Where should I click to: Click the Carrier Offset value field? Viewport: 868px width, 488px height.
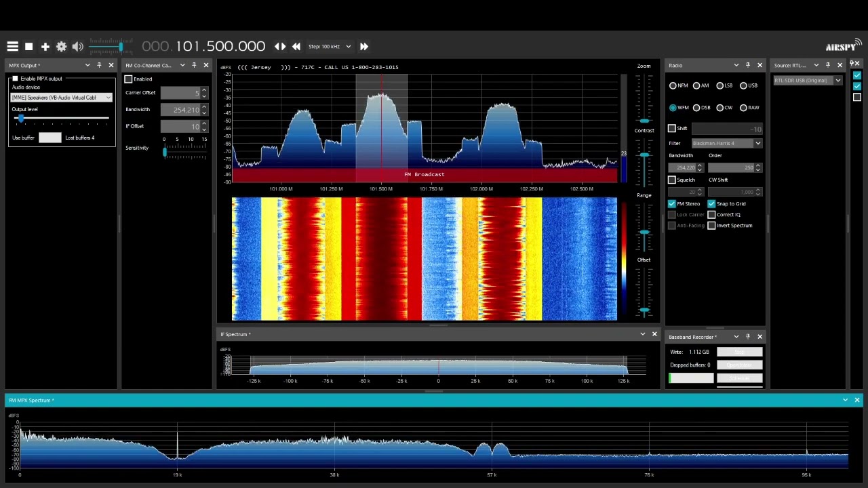(x=180, y=93)
